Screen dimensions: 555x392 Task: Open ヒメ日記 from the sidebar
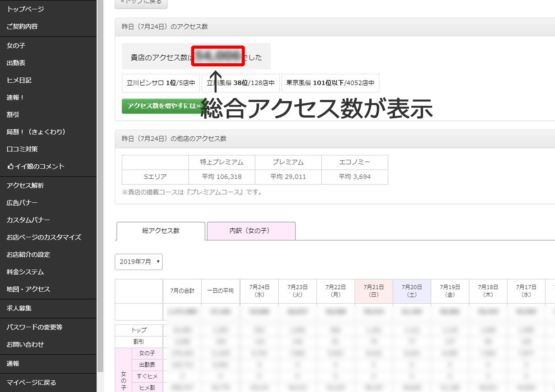point(19,80)
